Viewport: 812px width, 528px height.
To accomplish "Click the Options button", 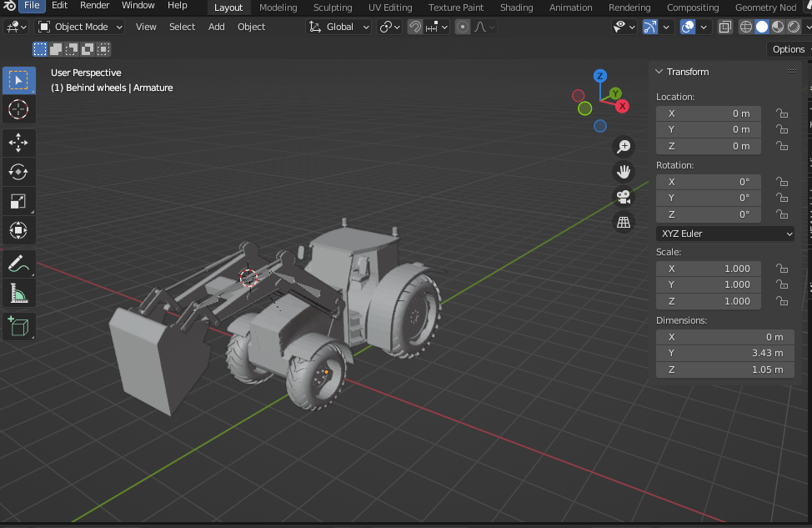I will click(x=789, y=49).
